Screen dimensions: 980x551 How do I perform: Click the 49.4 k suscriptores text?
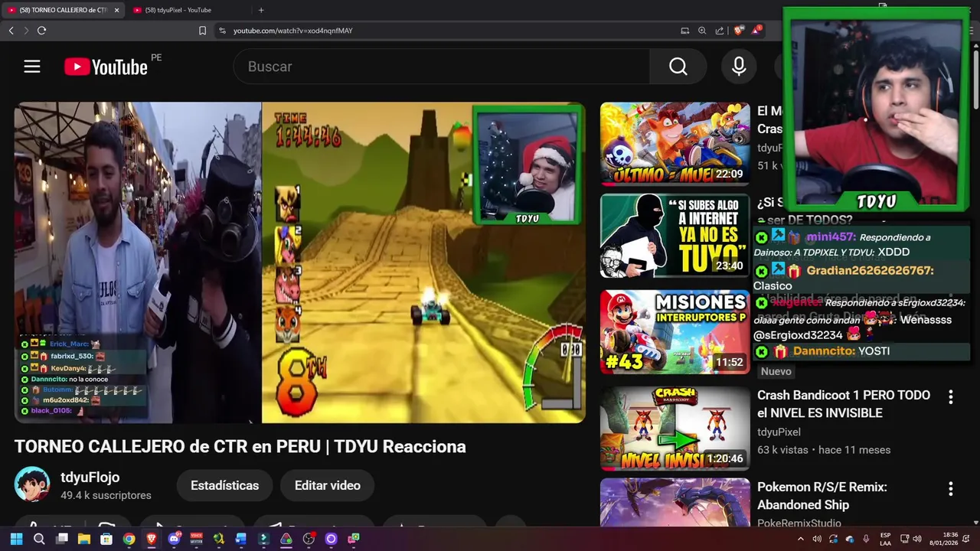click(x=106, y=496)
